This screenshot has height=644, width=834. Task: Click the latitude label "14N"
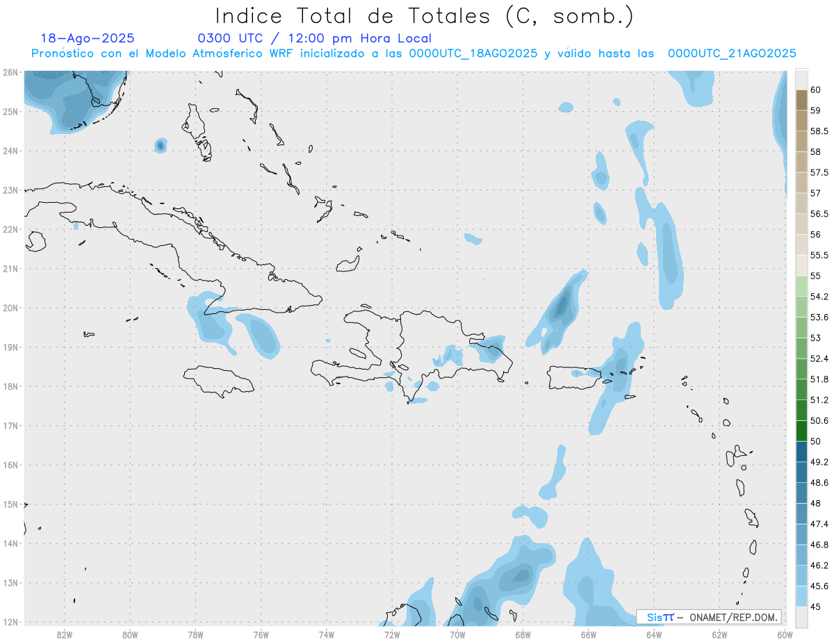[10, 544]
